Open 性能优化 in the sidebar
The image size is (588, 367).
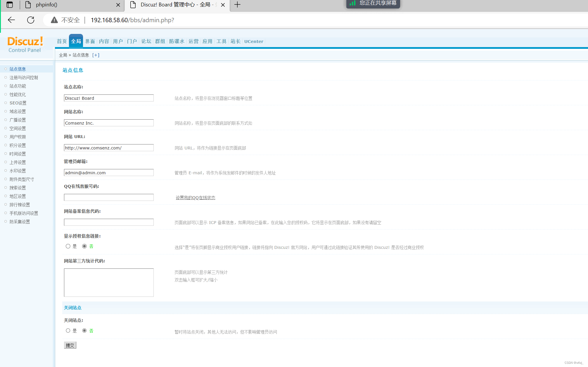click(18, 94)
